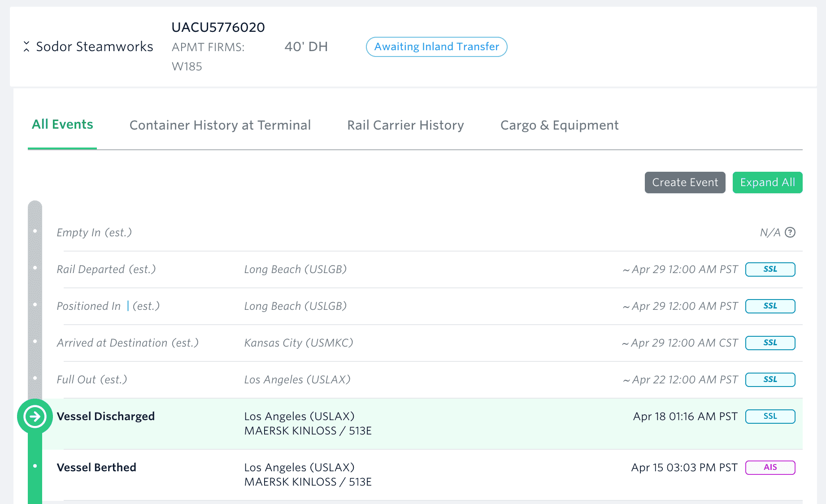Click SSL badge on Arrived at Destination row
Image resolution: width=826 pixels, height=504 pixels.
click(770, 343)
